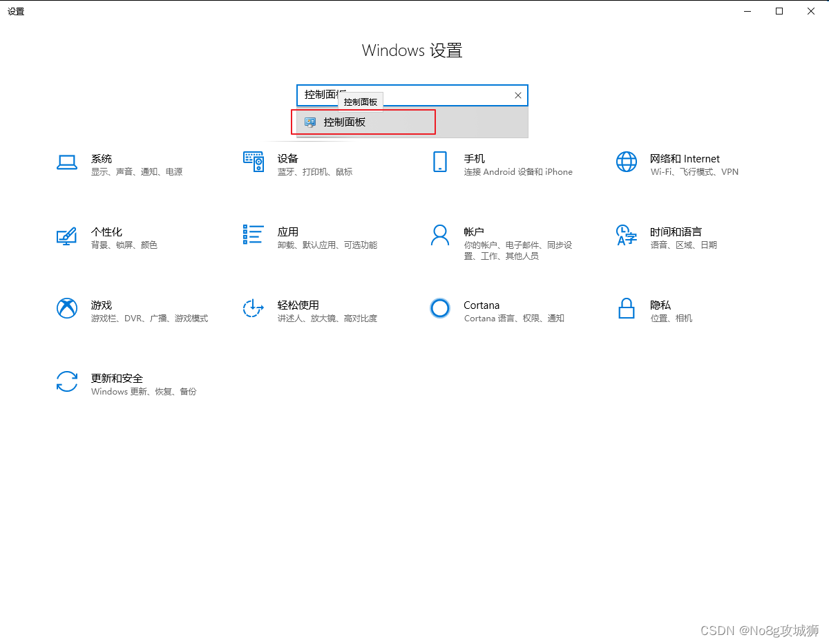
Task: Click the text 背景、锁屏、颜色
Action: [124, 245]
